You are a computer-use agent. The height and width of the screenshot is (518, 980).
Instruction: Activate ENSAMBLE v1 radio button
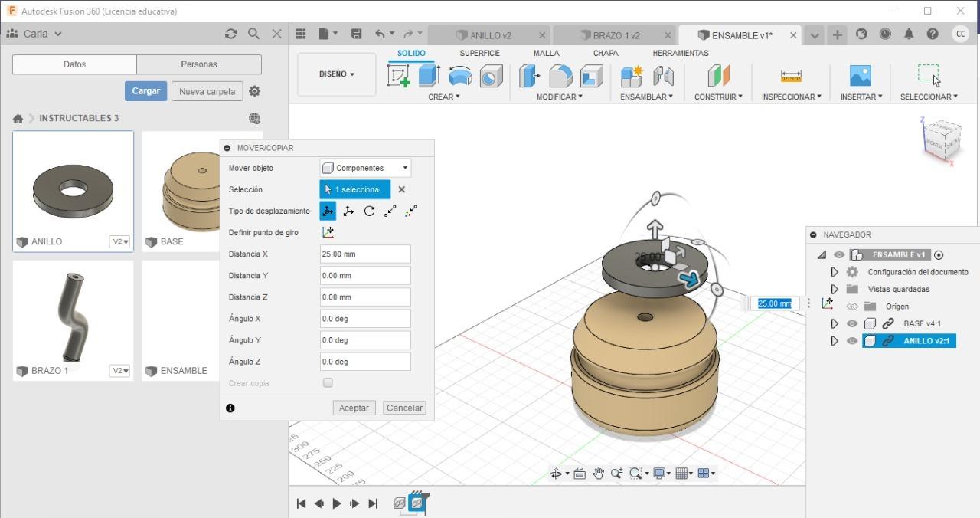pos(939,255)
